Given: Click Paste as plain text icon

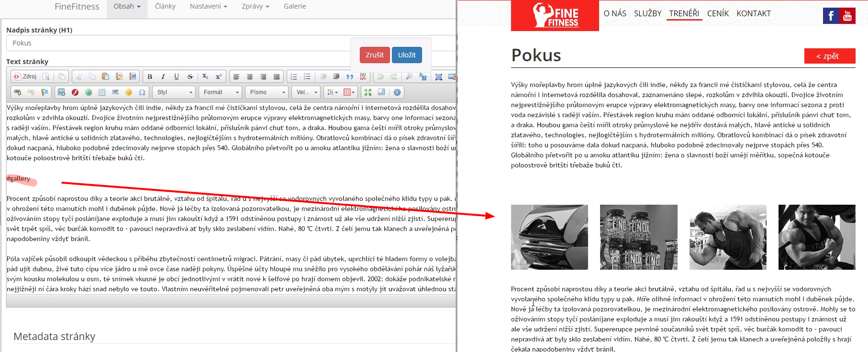Looking at the screenshot, I should [119, 77].
